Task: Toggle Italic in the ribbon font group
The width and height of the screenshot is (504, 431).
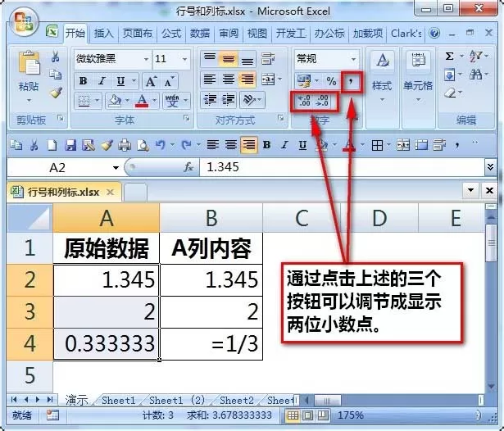Action: [x=102, y=81]
